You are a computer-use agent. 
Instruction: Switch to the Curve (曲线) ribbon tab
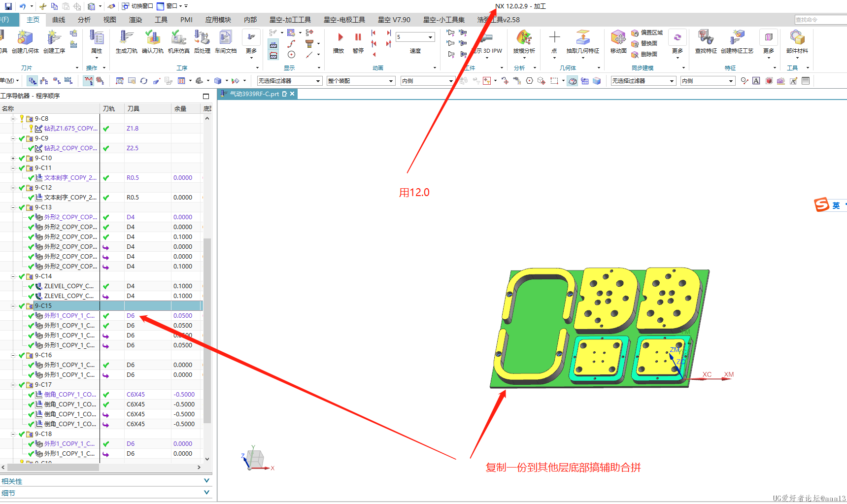[59, 20]
